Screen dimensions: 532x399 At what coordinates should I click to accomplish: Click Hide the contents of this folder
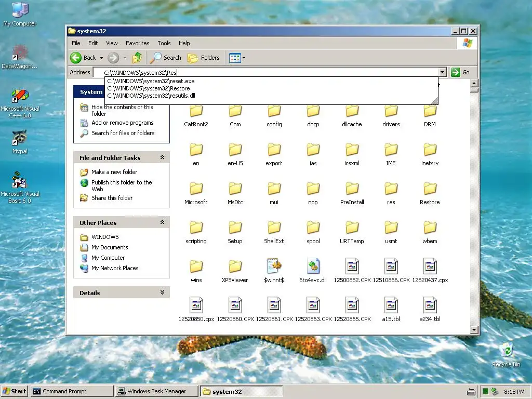coord(122,110)
